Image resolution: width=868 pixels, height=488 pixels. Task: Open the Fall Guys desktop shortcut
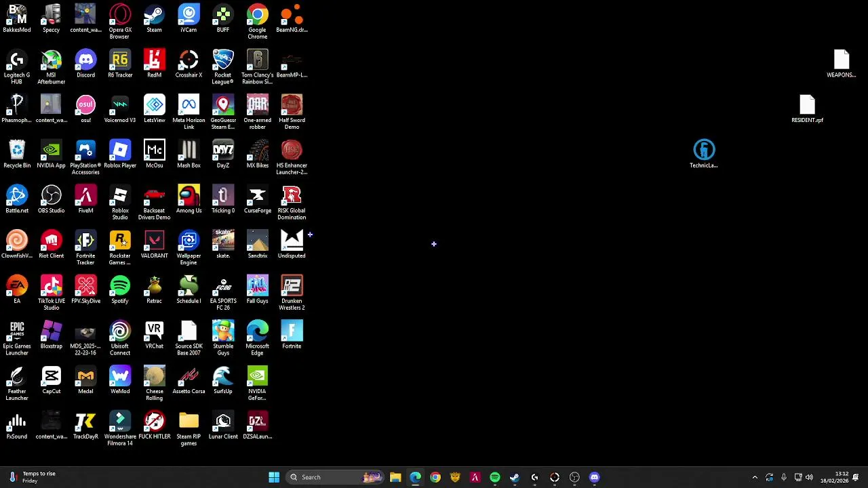(258, 290)
